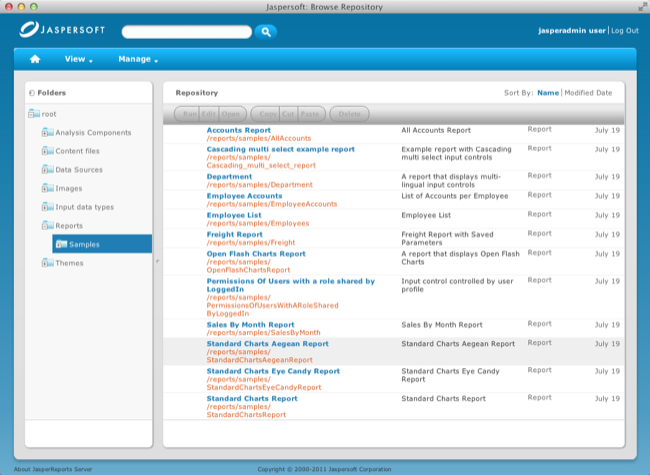Sort the repository by Name

(548, 93)
